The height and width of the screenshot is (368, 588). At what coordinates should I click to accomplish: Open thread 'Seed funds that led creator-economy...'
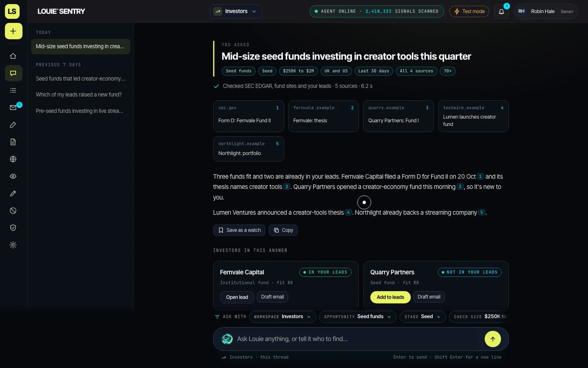click(x=81, y=79)
